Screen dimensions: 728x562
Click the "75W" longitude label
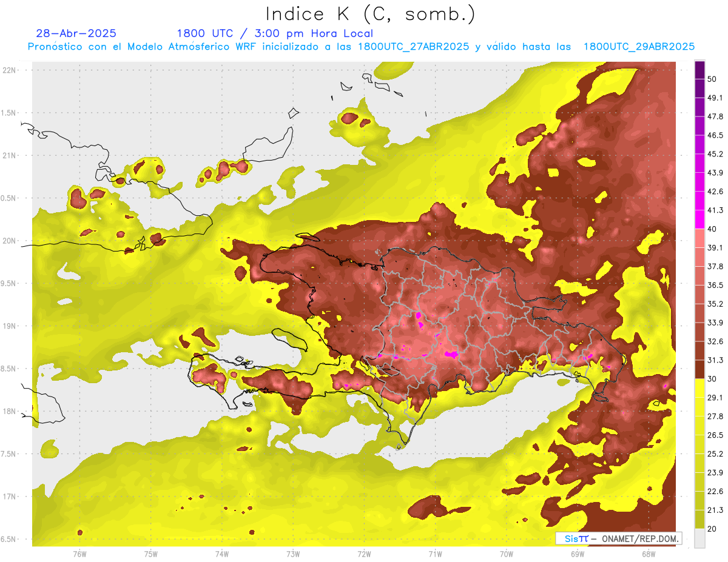pyautogui.click(x=151, y=554)
